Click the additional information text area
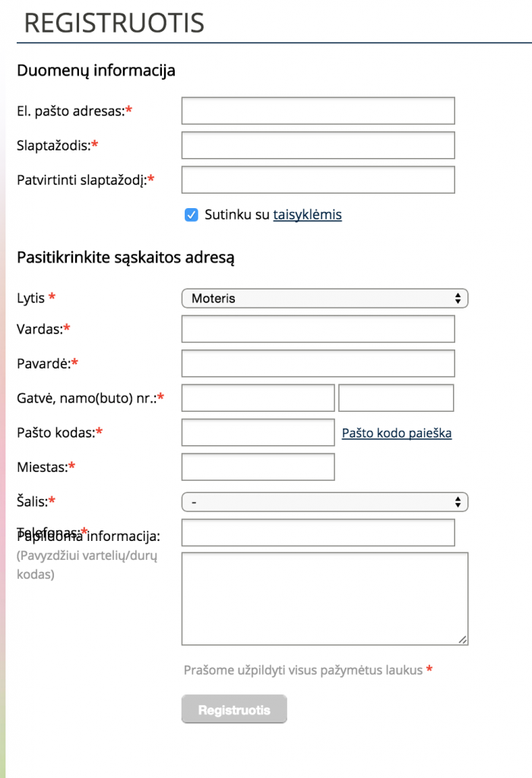This screenshot has width=532, height=778. click(x=325, y=599)
